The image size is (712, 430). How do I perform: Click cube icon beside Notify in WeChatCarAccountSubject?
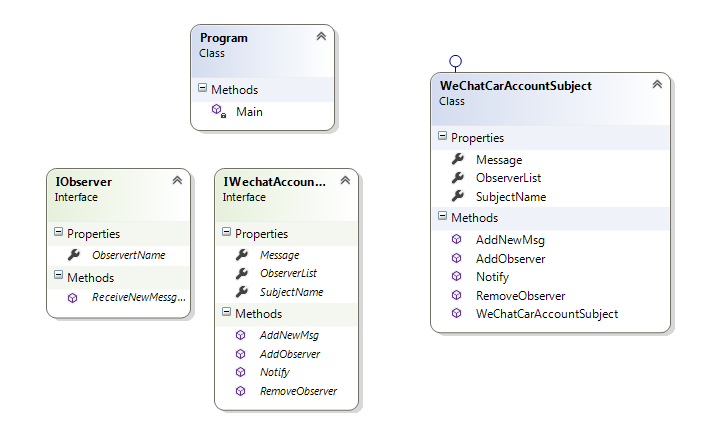tap(456, 277)
